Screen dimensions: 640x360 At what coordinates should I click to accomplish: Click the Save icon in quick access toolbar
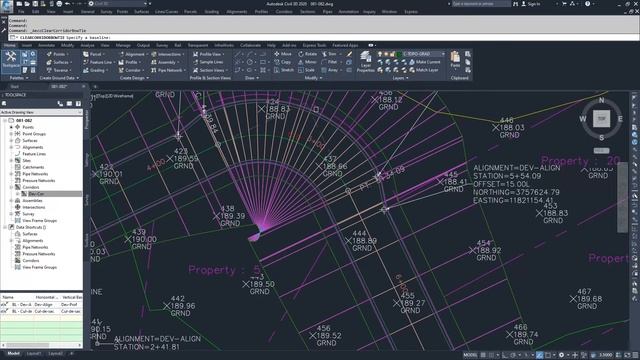pyautogui.click(x=35, y=4)
